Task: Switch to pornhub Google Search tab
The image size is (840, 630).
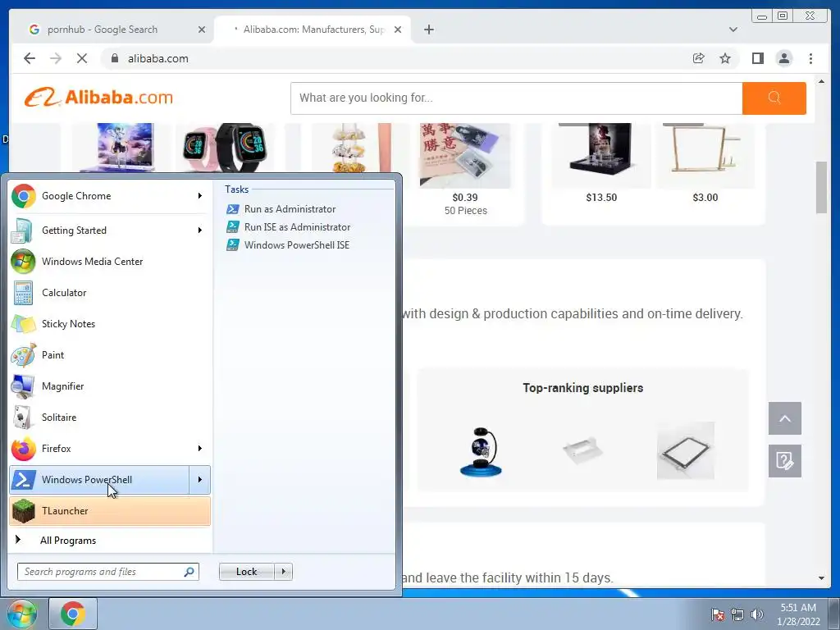Action: pyautogui.click(x=102, y=30)
